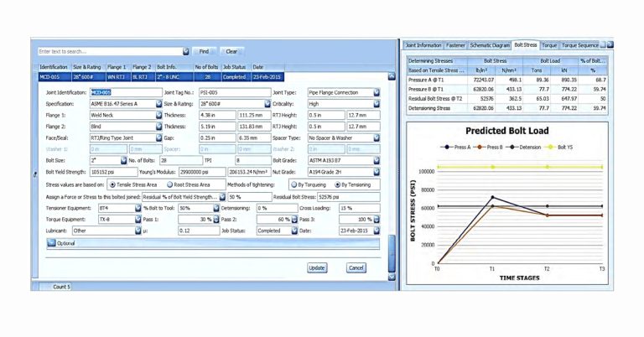Open Date calendar dropdown icon
This screenshot has width=644, height=337.
[377, 231]
